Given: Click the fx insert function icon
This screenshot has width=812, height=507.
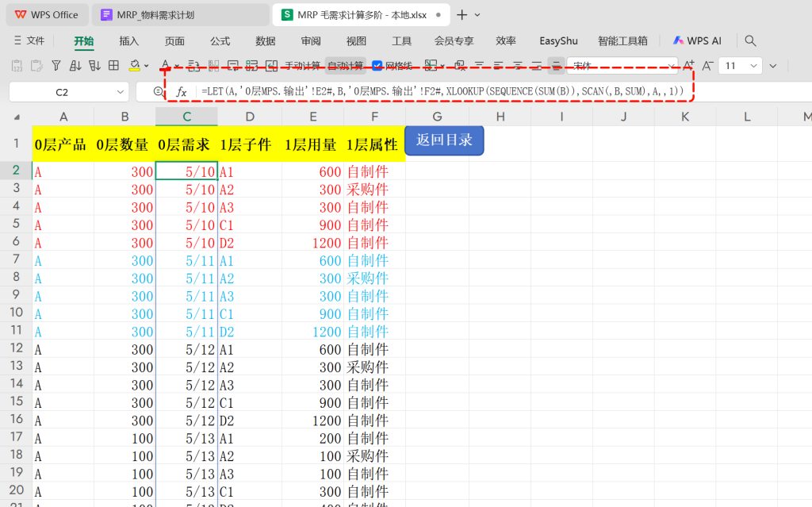Looking at the screenshot, I should [182, 92].
